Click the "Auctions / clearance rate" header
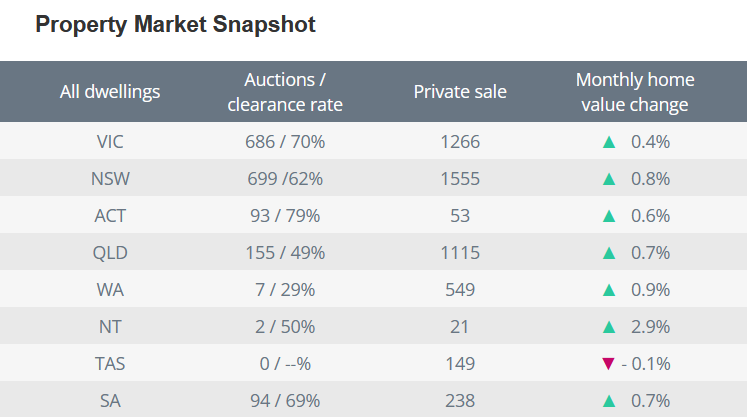747x417 pixels. point(285,92)
